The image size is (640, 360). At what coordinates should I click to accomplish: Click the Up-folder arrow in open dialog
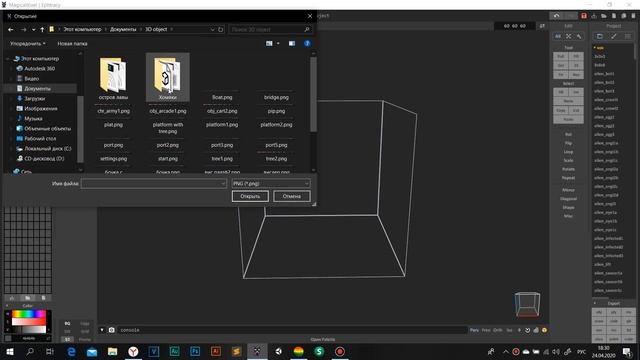(x=42, y=29)
